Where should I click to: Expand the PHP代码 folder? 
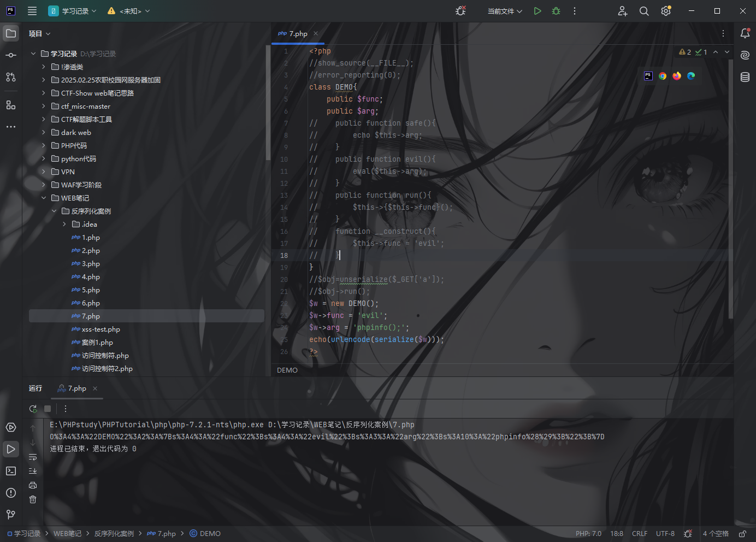coord(44,145)
